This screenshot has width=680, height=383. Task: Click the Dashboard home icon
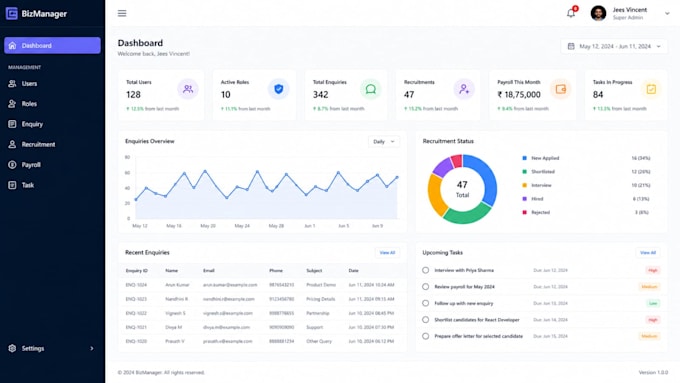[x=12, y=46]
